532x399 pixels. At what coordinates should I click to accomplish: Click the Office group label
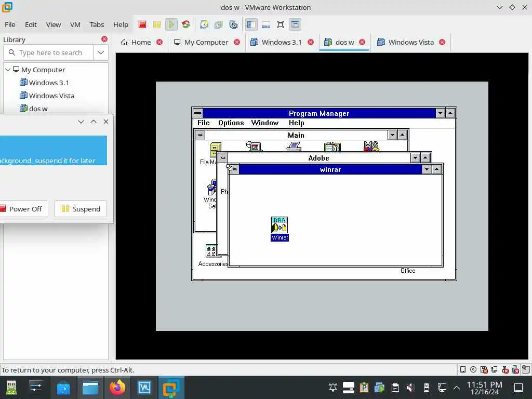tap(408, 271)
